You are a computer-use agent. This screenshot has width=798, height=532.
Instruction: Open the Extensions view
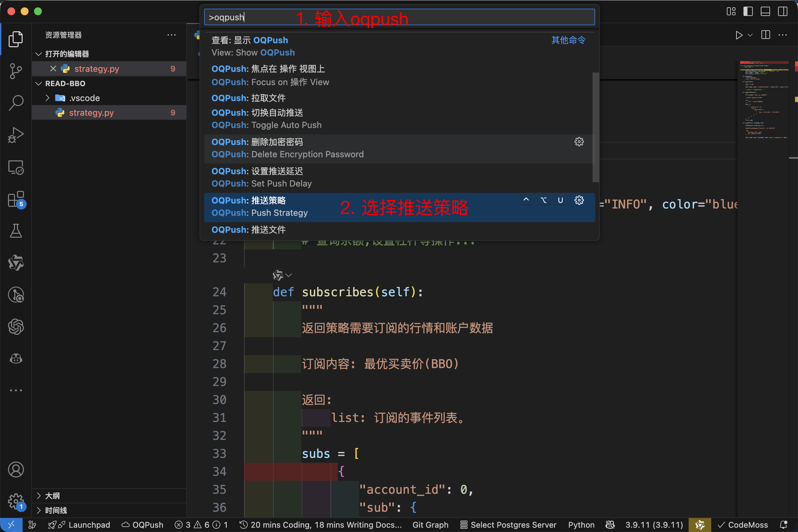coord(16,199)
